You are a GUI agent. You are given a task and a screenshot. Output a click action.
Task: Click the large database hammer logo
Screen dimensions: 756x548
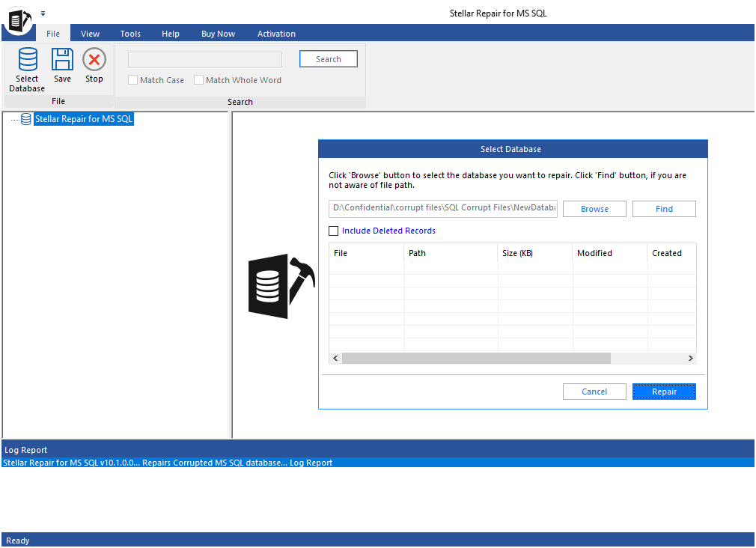click(281, 286)
